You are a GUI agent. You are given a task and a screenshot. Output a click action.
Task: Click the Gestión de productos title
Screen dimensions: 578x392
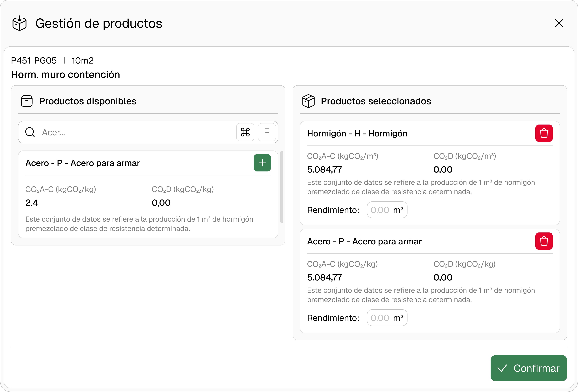[x=99, y=23]
